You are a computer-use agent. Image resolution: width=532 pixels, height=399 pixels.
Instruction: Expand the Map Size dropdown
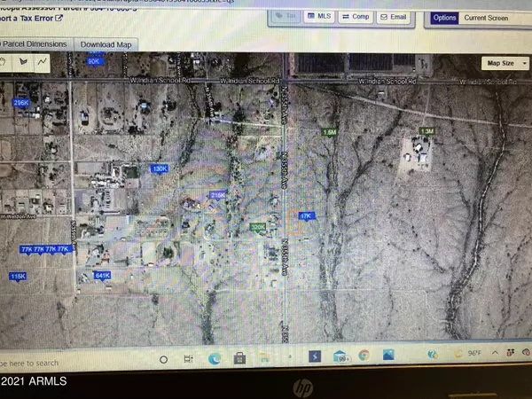coord(505,63)
